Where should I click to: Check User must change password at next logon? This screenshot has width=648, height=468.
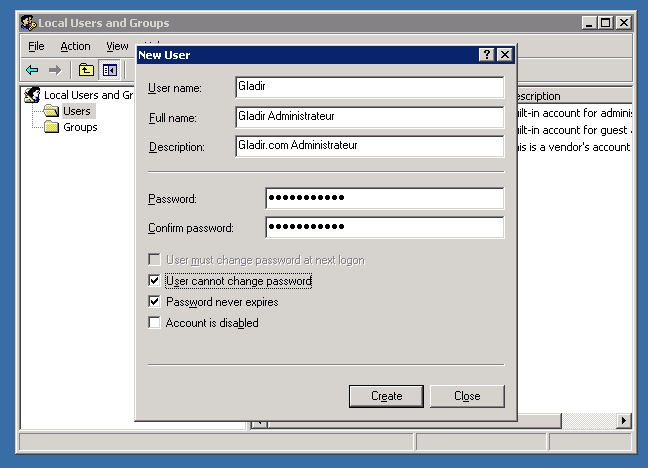point(154,260)
